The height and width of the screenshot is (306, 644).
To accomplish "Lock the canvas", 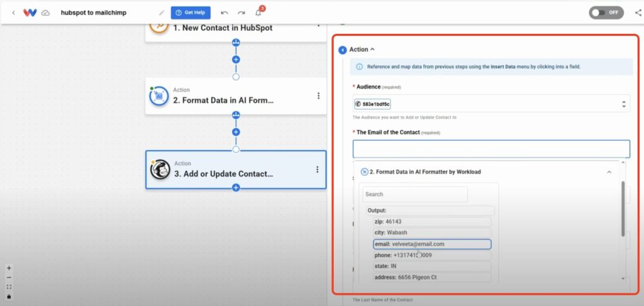I will [x=9, y=297].
